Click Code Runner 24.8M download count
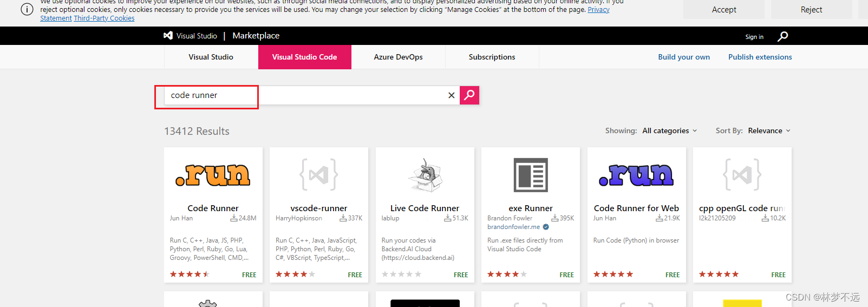The image size is (868, 307). (x=243, y=218)
